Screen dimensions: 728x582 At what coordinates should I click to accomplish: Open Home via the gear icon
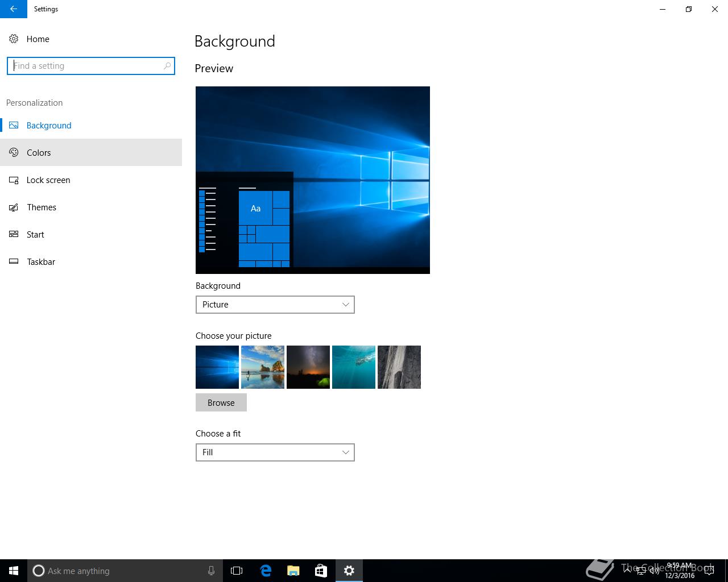tap(14, 39)
